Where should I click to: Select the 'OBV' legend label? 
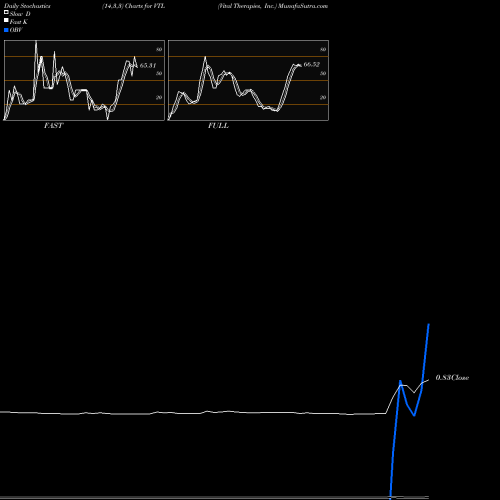pos(16,30)
